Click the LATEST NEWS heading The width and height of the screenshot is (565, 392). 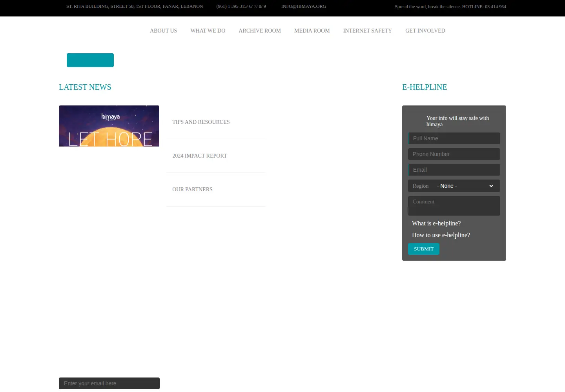pos(85,87)
